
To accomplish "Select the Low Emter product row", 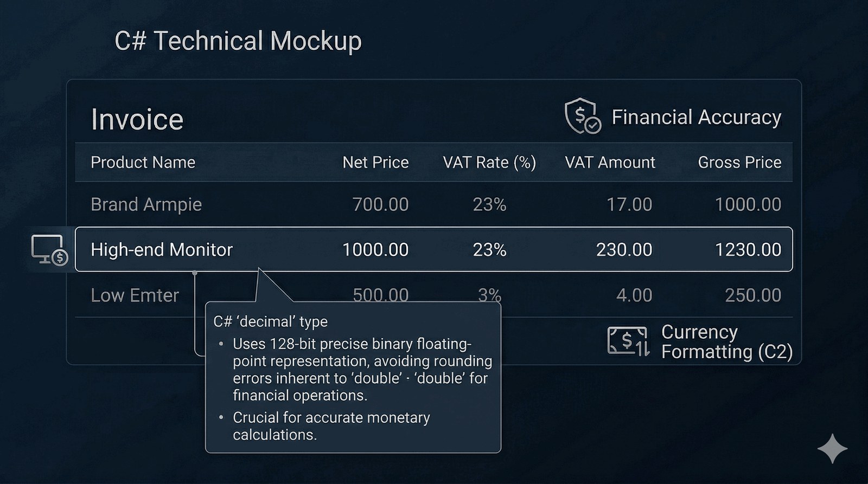I will coord(135,295).
